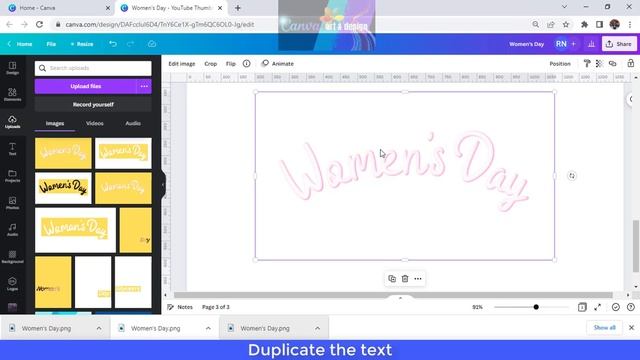Switch to the Images tab
Viewport: 640px width, 360px height.
coord(55,123)
